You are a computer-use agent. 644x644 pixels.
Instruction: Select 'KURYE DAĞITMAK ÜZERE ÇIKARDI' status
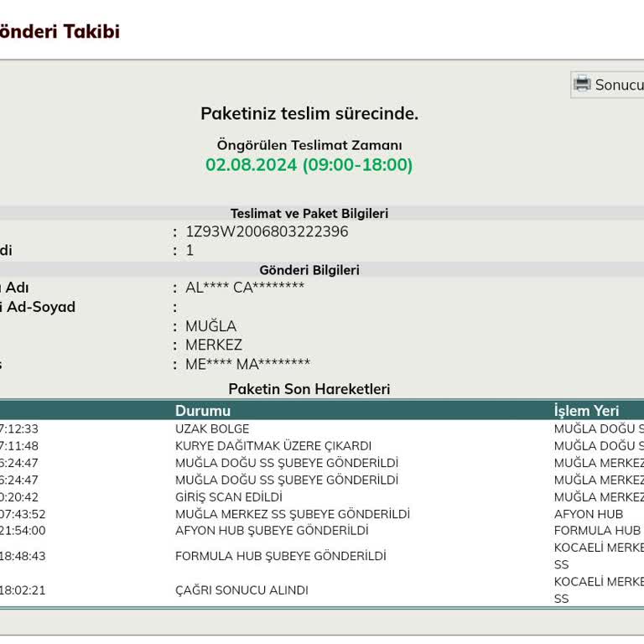point(273,446)
